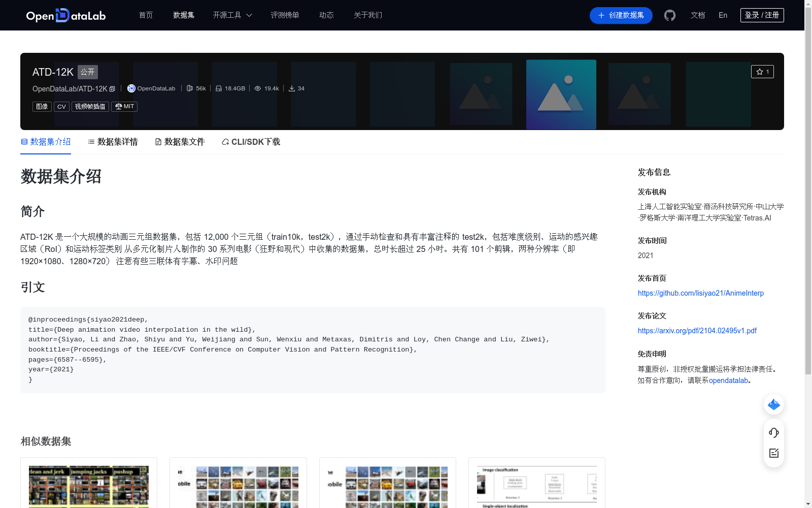Click the 2021 publish year value
This screenshot has height=508, width=812.
646,256
